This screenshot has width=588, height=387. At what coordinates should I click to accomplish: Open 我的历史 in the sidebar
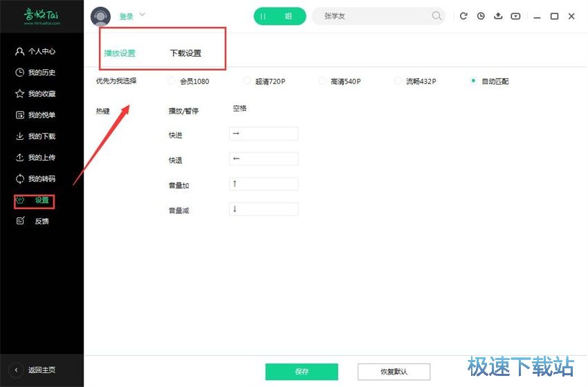point(35,73)
